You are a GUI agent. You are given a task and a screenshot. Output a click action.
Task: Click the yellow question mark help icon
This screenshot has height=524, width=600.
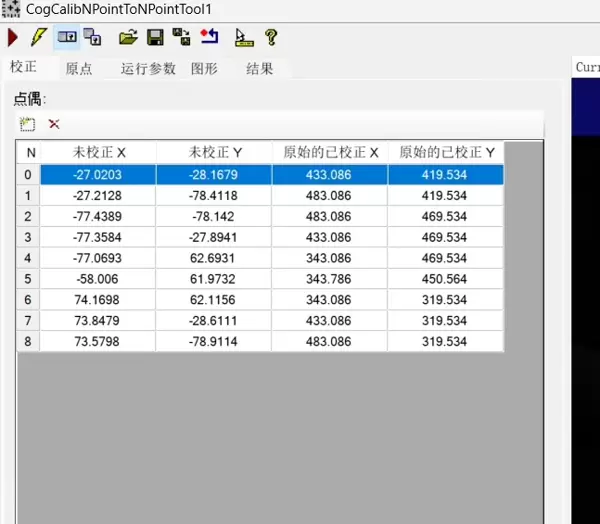(x=270, y=38)
